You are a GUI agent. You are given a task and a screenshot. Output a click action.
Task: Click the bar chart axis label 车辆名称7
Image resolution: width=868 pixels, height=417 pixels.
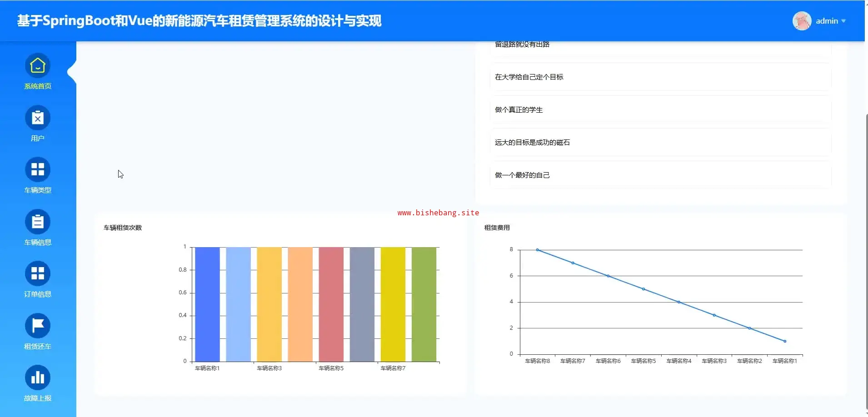tap(393, 368)
